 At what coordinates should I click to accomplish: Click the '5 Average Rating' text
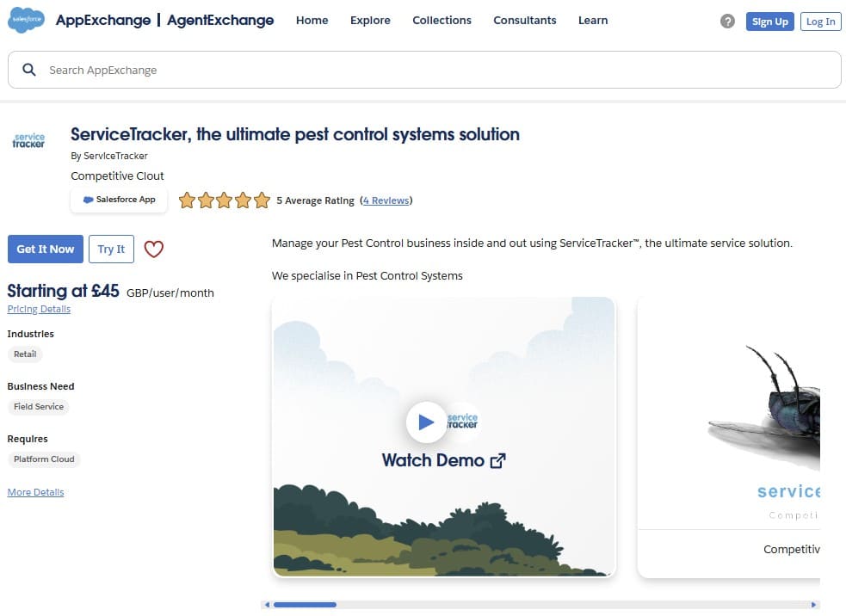point(315,200)
